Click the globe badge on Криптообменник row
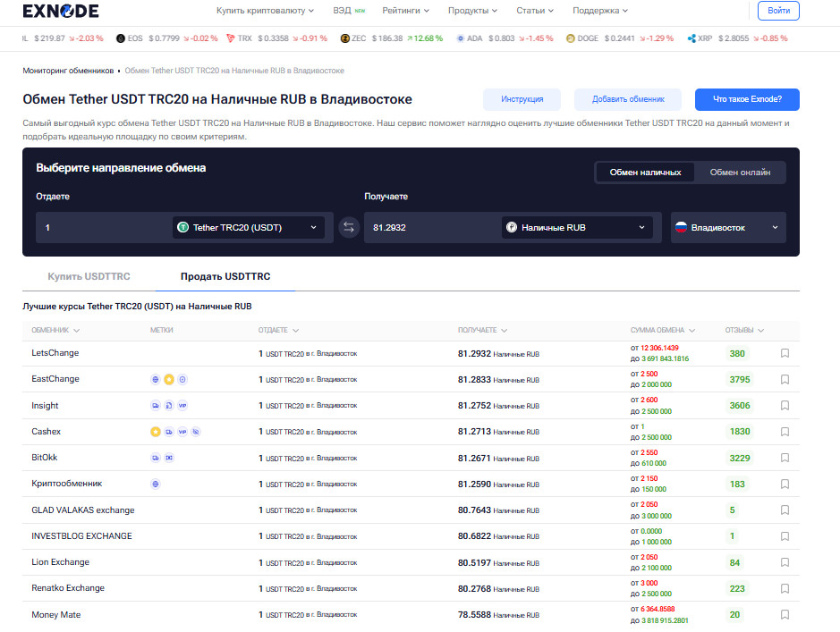The image size is (840, 632). click(156, 485)
